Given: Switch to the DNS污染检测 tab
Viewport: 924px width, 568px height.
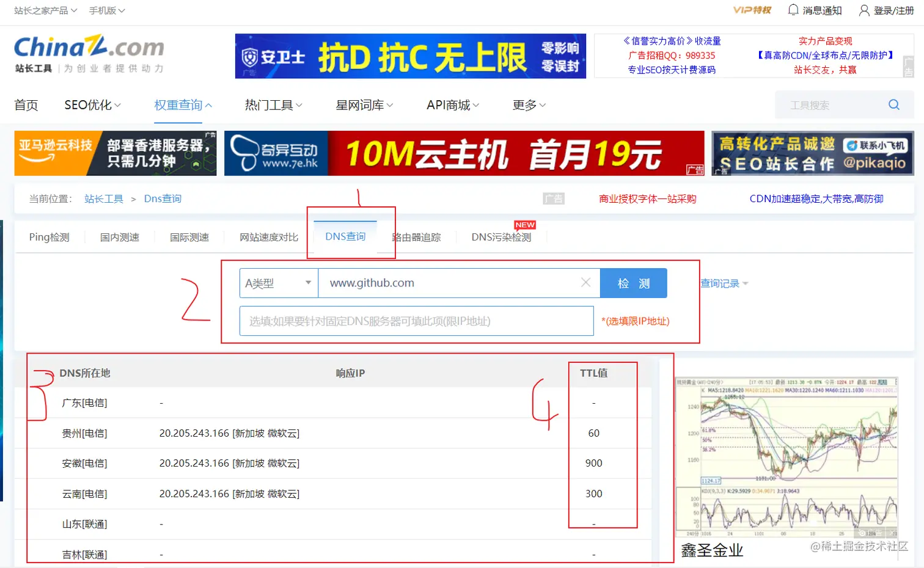Looking at the screenshot, I should pyautogui.click(x=501, y=237).
